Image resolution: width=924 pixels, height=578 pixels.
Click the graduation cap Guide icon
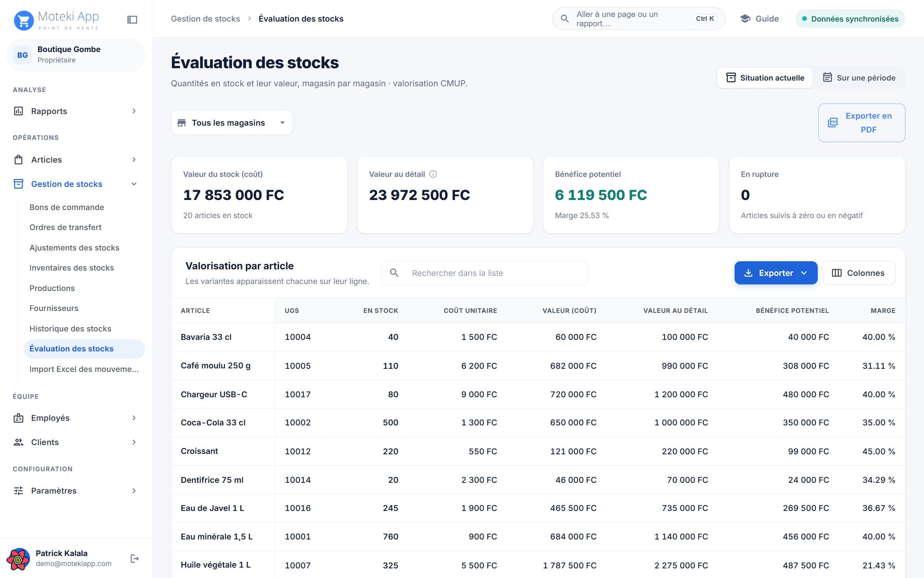point(745,18)
